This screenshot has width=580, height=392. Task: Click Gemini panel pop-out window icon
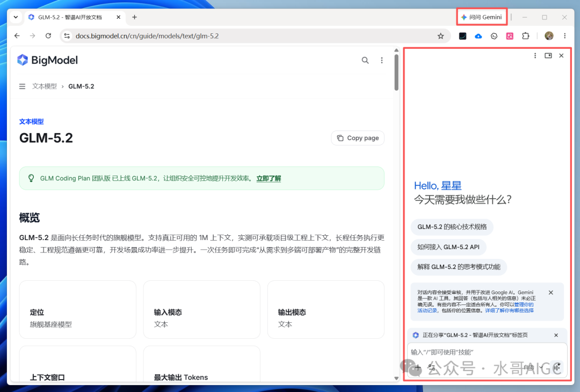click(548, 55)
